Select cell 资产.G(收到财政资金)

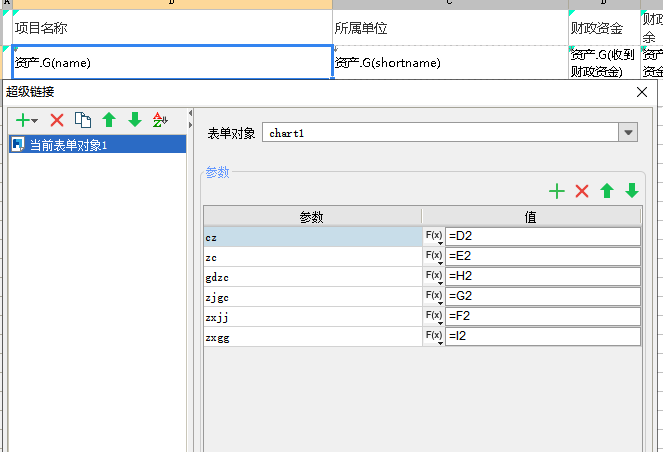coord(604,63)
